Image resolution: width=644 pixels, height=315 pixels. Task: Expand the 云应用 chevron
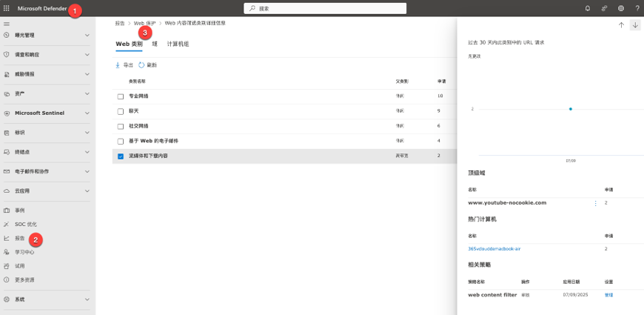pos(87,191)
